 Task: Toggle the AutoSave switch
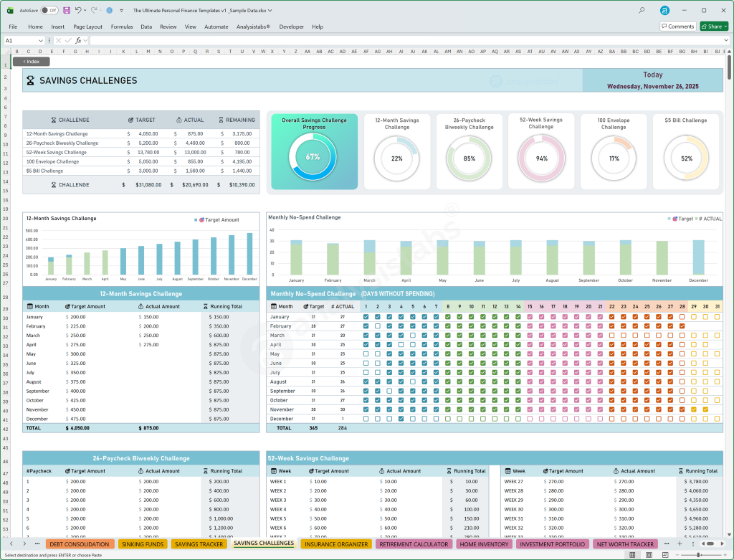pyautogui.click(x=49, y=11)
